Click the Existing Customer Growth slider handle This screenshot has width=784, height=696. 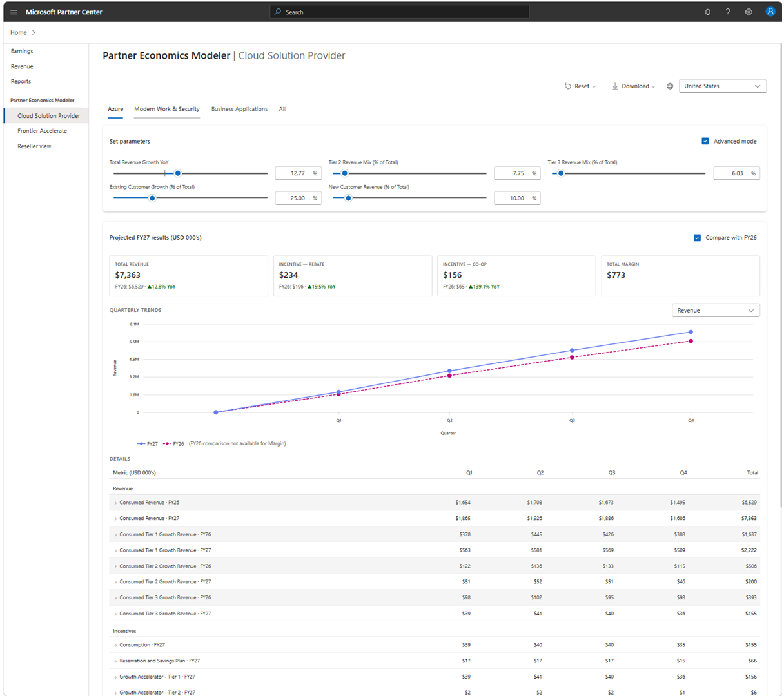click(x=152, y=198)
